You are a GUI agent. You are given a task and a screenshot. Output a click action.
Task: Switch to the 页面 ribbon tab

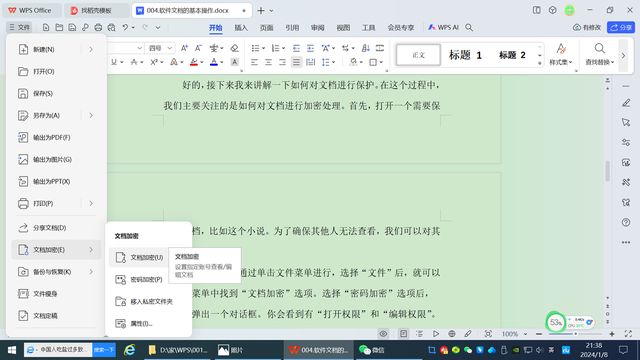click(x=267, y=27)
